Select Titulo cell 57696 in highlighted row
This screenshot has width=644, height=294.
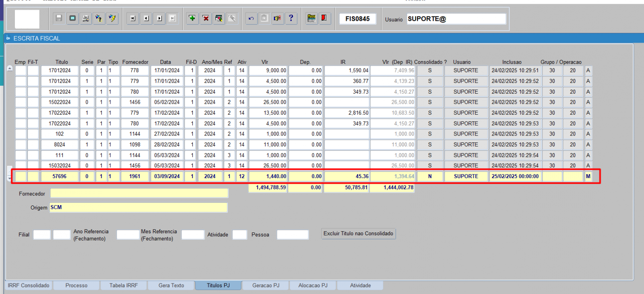point(60,176)
